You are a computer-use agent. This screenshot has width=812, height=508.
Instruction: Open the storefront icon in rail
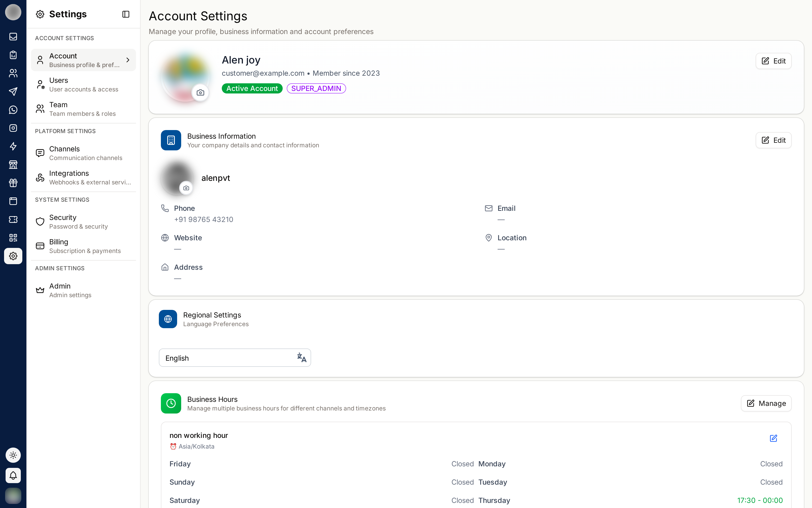click(x=13, y=165)
